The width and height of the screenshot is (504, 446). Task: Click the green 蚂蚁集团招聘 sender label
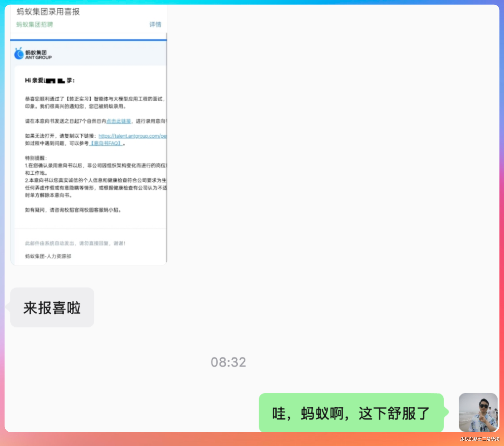click(35, 24)
